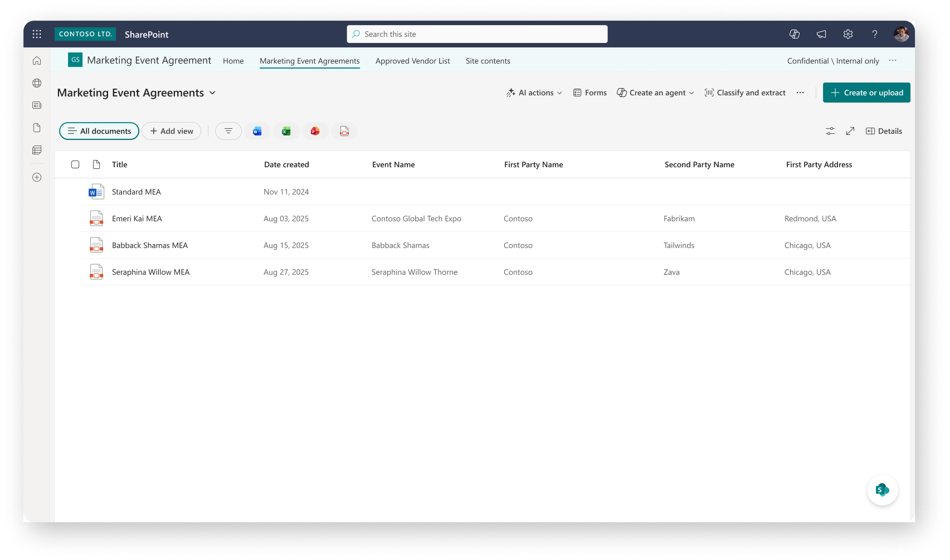This screenshot has height=560, width=950.
Task: Open Copilot icon in top bar
Action: (795, 34)
